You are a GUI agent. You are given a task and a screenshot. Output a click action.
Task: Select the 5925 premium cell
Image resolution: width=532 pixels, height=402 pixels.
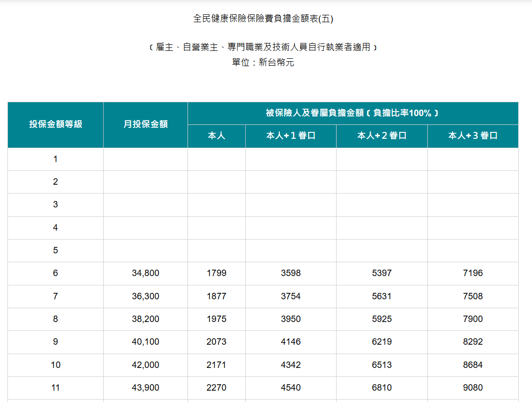[x=381, y=319]
